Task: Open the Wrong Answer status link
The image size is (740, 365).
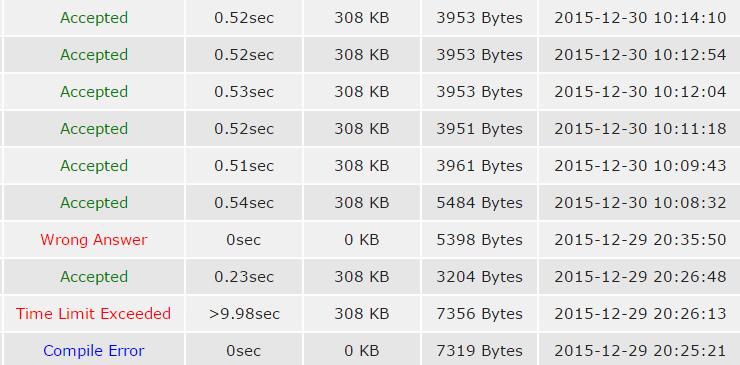Action: click(94, 239)
